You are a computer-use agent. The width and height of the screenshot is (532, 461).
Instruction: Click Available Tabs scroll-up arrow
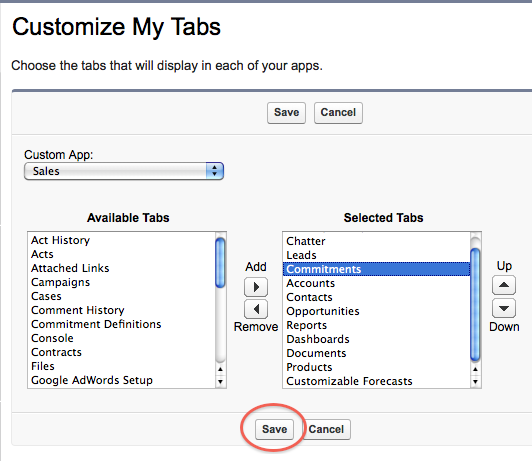coord(221,369)
